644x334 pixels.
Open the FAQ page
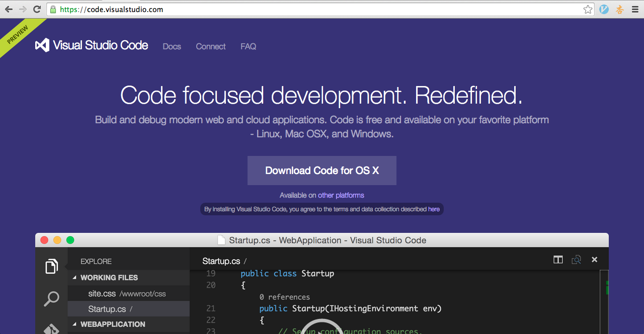[x=249, y=46]
